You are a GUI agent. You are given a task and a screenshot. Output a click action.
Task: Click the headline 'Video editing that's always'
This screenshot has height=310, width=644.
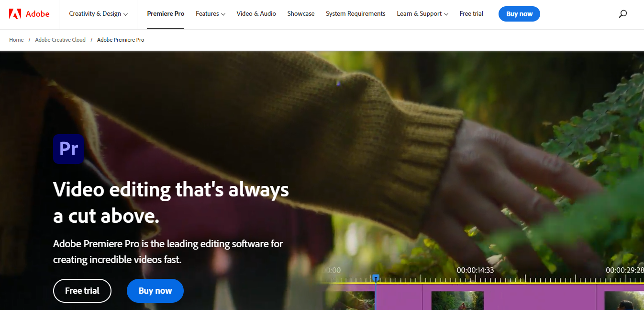click(x=171, y=190)
